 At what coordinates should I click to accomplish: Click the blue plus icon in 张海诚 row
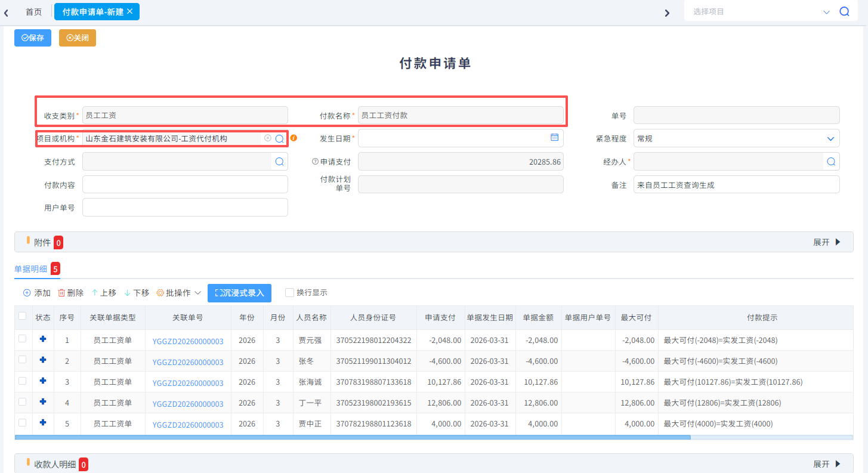pyautogui.click(x=43, y=381)
